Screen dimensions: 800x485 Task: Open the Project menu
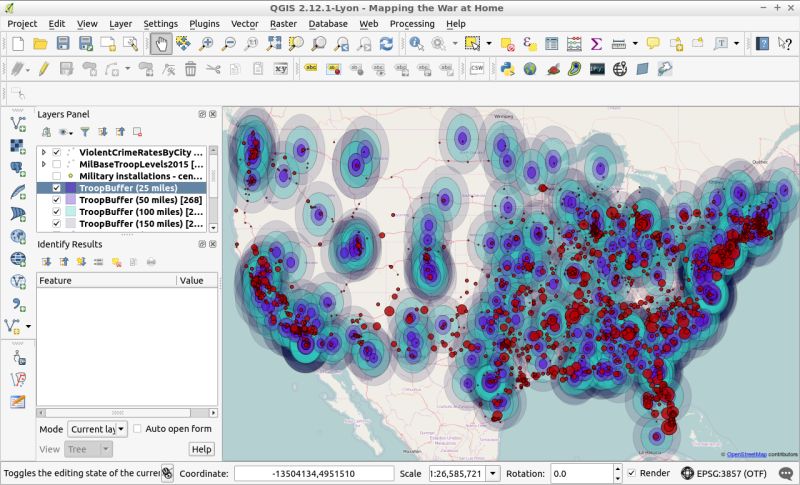[x=22, y=23]
